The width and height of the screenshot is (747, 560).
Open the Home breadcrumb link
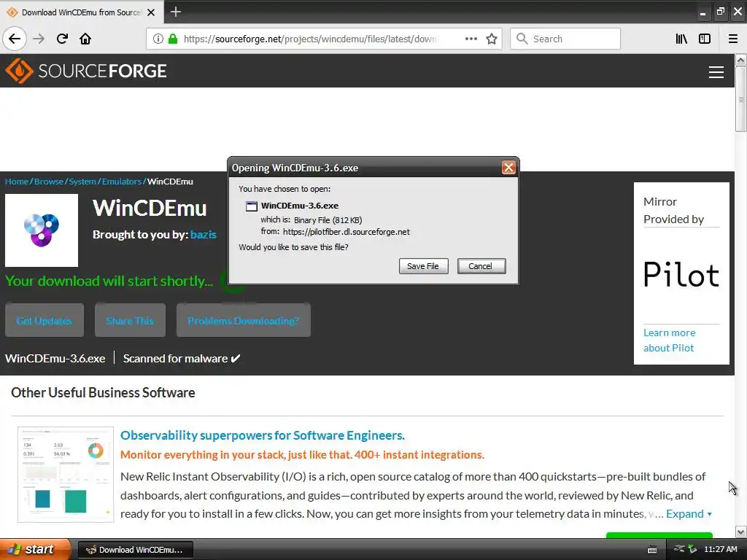(17, 182)
